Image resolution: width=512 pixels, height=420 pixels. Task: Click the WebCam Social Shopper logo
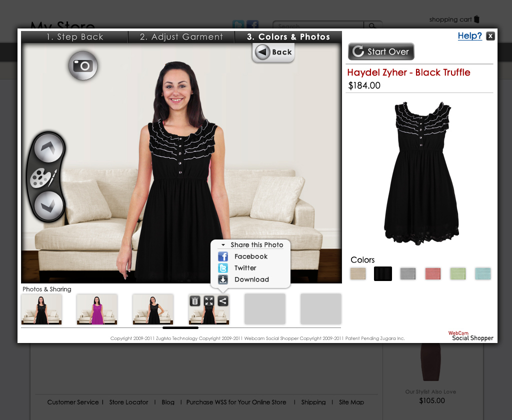(x=471, y=335)
